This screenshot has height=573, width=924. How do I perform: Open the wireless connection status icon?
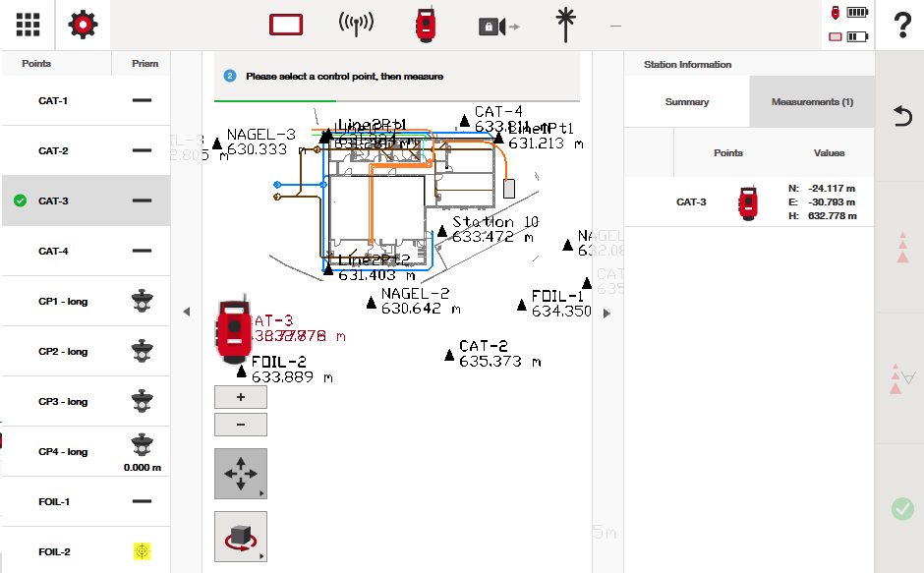[356, 26]
